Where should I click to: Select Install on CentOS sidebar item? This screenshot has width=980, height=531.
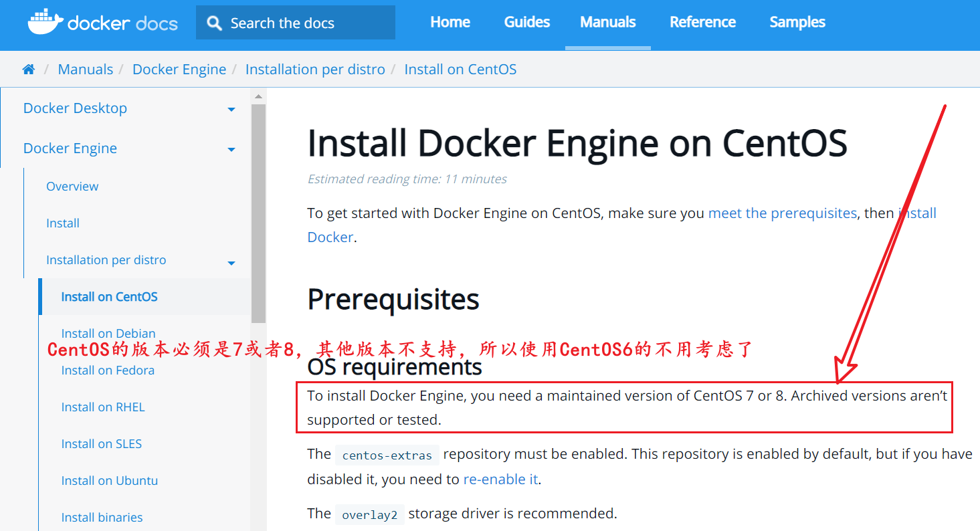pos(110,297)
